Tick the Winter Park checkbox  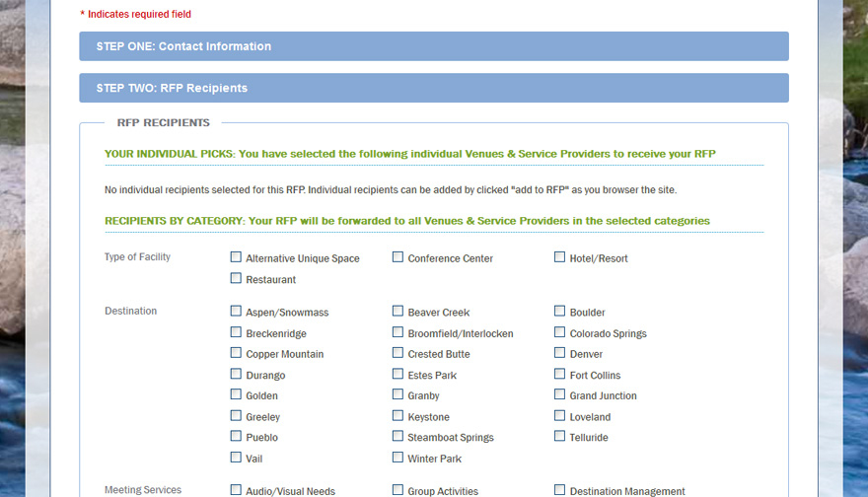tap(398, 458)
